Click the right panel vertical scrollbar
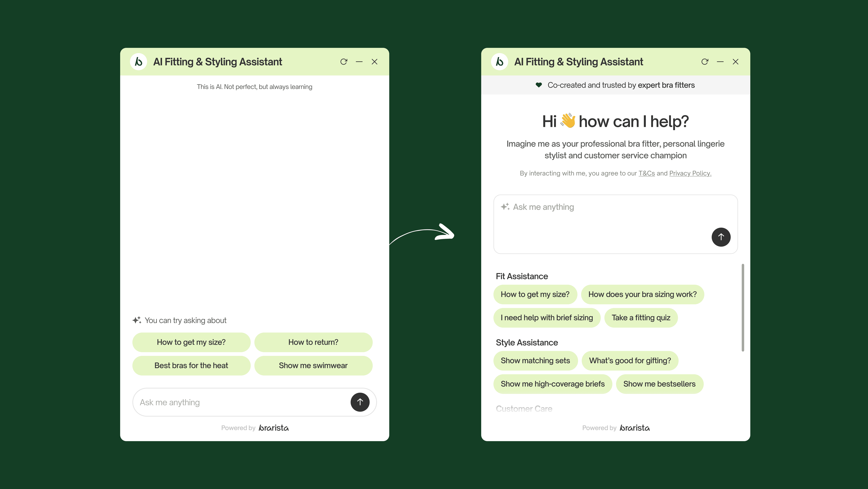This screenshot has height=489, width=868. [x=743, y=308]
